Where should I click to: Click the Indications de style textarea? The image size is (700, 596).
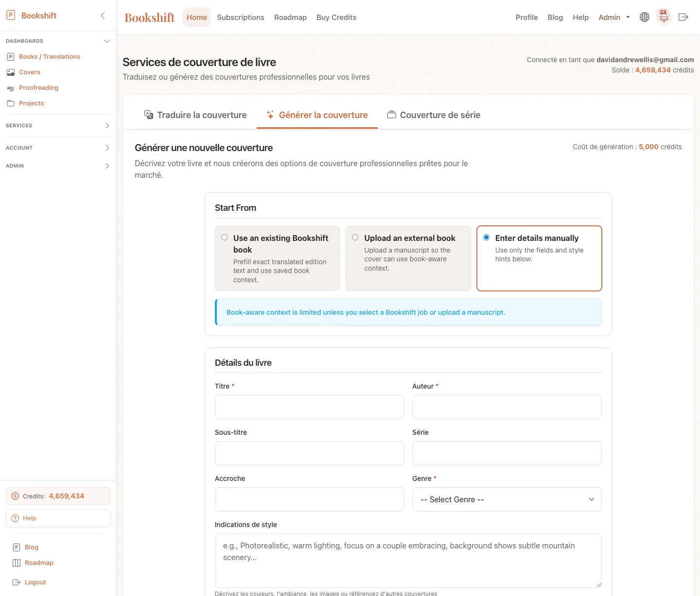(408, 561)
